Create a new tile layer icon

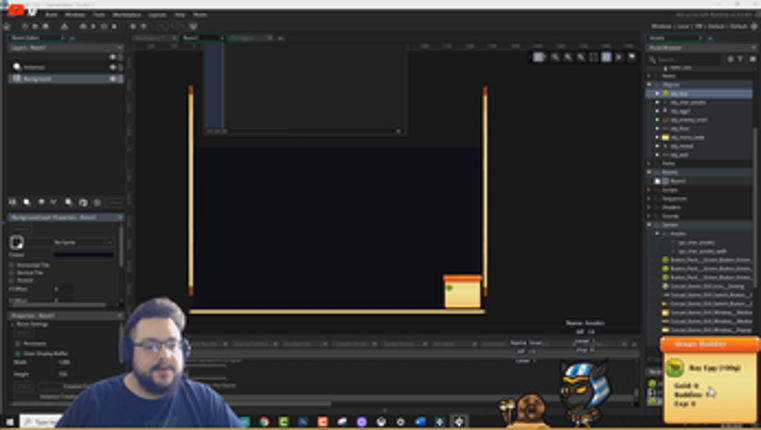click(41, 202)
